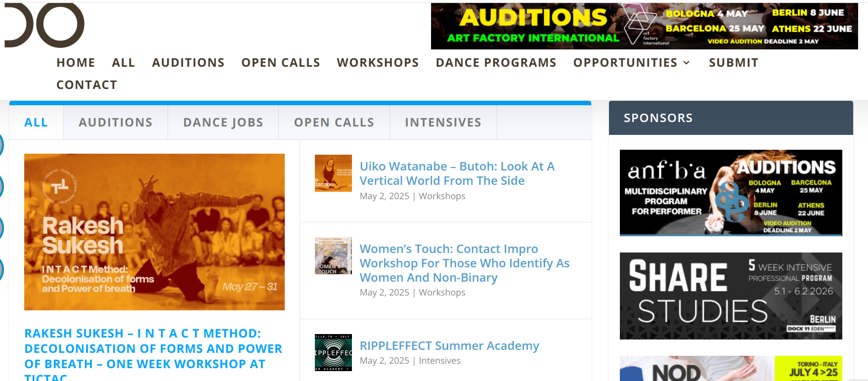868x381 pixels.
Task: Click Intensives category under RIPPLEFFECT post
Action: click(439, 361)
